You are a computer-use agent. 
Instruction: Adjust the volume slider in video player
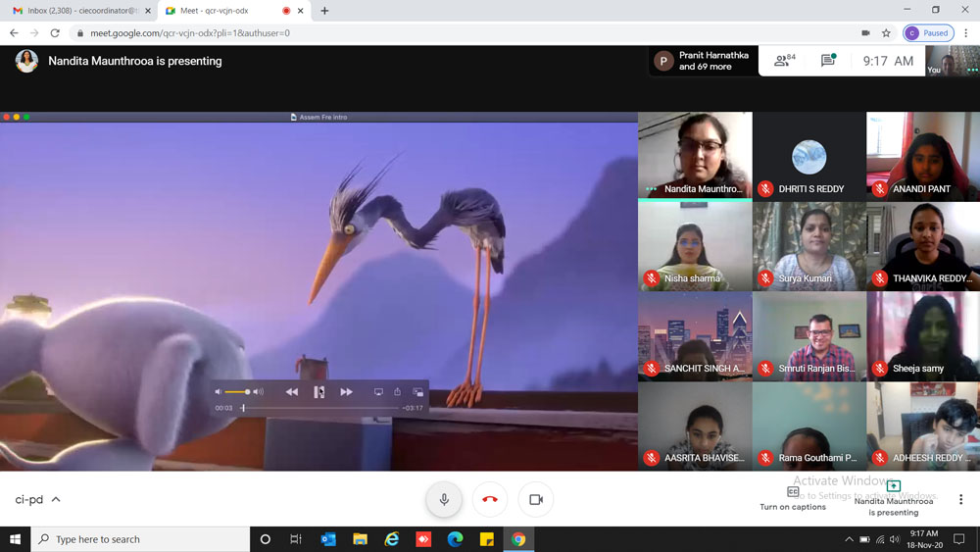coord(237,392)
